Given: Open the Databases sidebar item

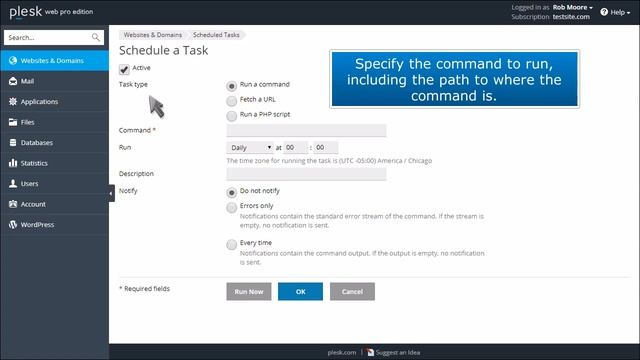Looking at the screenshot, I should click(55, 142).
